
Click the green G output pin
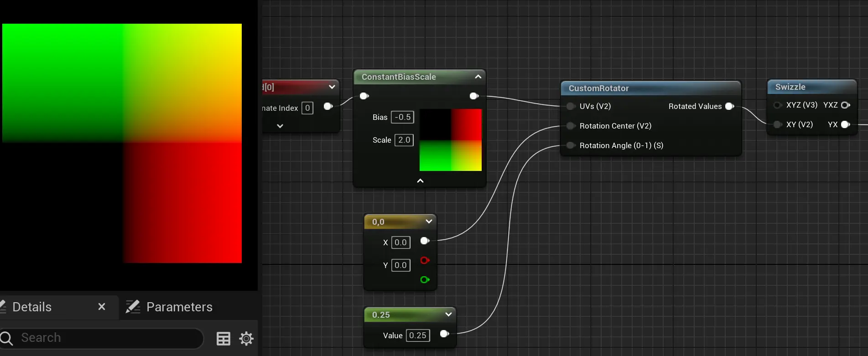click(x=425, y=279)
